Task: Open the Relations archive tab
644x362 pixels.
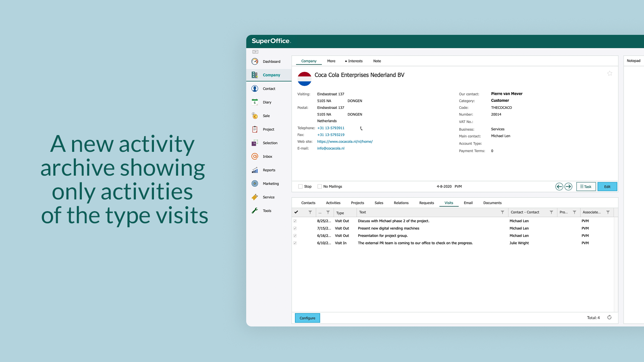Action: point(401,203)
